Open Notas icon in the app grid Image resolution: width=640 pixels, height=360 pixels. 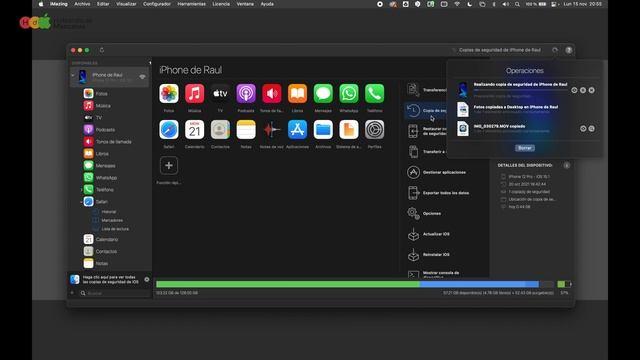coord(246,130)
